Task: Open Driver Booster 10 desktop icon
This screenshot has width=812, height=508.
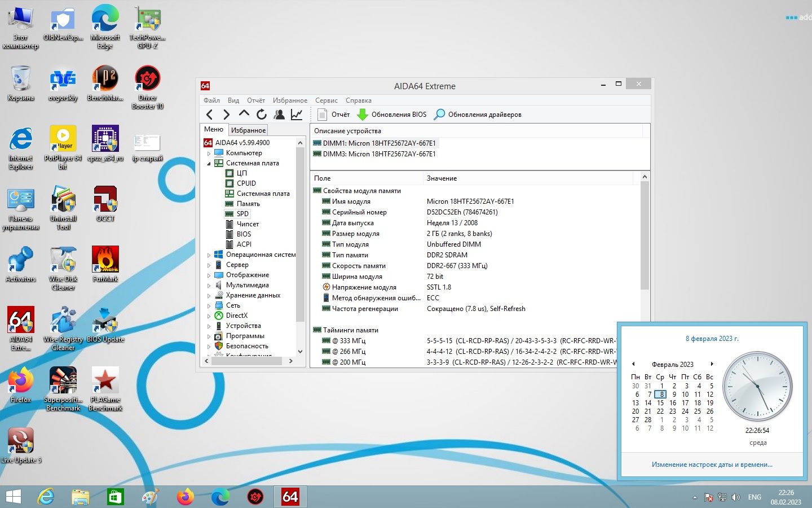Action: tap(147, 87)
